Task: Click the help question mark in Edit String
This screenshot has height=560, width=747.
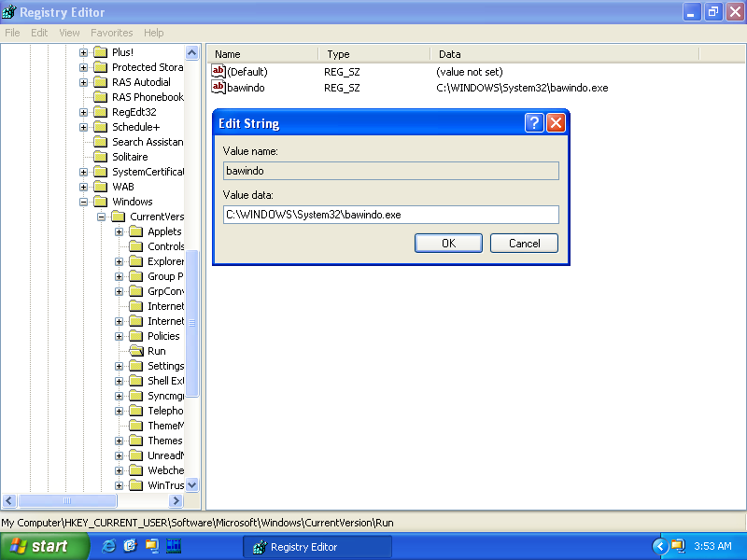Action: 534,123
